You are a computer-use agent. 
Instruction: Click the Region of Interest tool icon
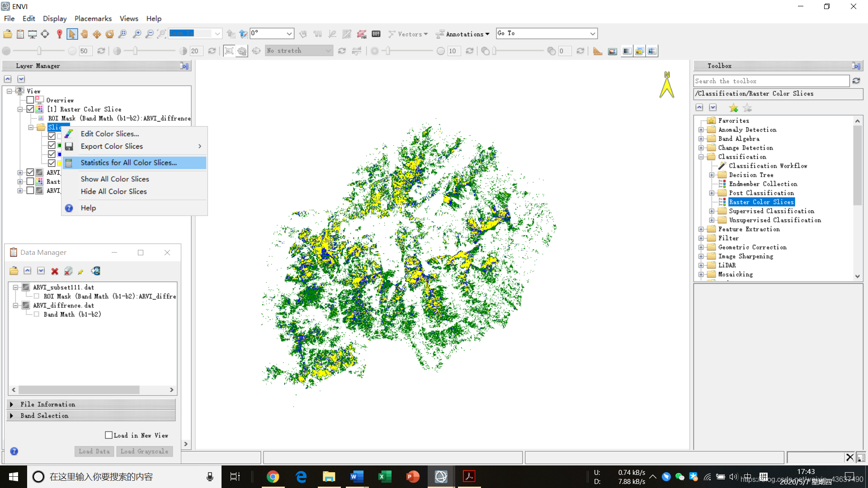tap(361, 34)
